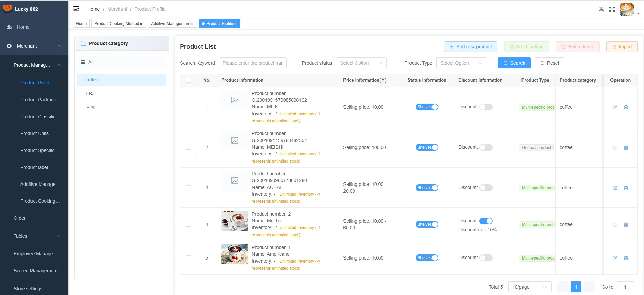Toggle Shelves status for Americano
Viewport: 644px width, 295px height.
click(x=427, y=258)
